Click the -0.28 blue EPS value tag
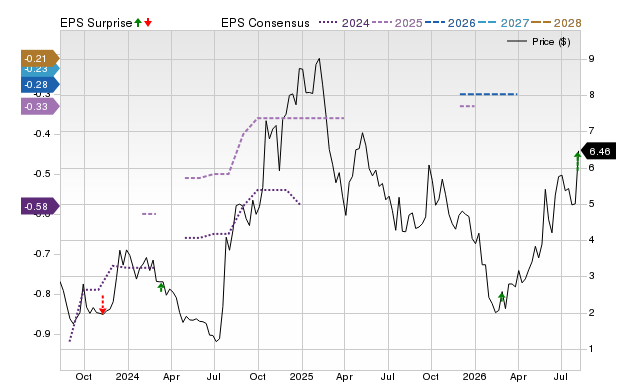 pyautogui.click(x=40, y=84)
